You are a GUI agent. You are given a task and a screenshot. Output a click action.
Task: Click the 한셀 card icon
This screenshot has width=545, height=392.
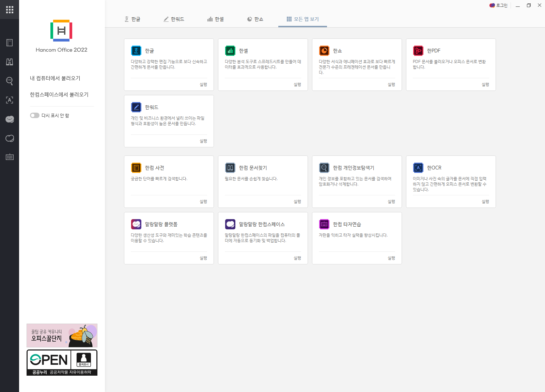tap(230, 51)
